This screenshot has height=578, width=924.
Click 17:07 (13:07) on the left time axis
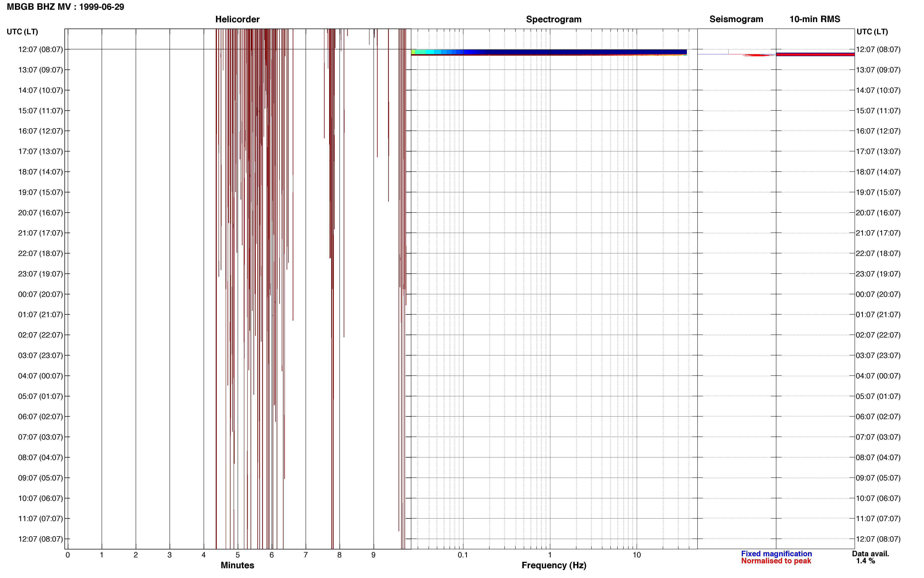click(41, 151)
